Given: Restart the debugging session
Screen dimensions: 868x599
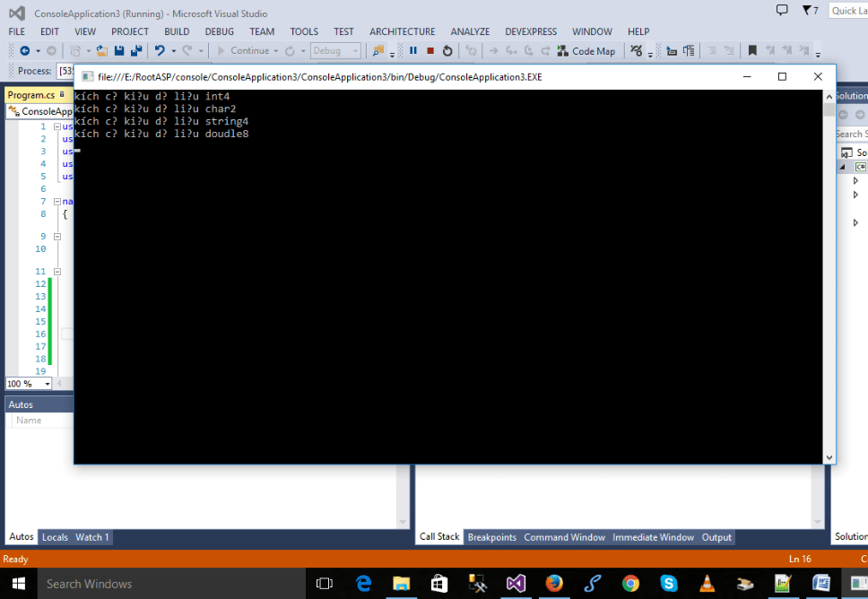Looking at the screenshot, I should tap(447, 51).
